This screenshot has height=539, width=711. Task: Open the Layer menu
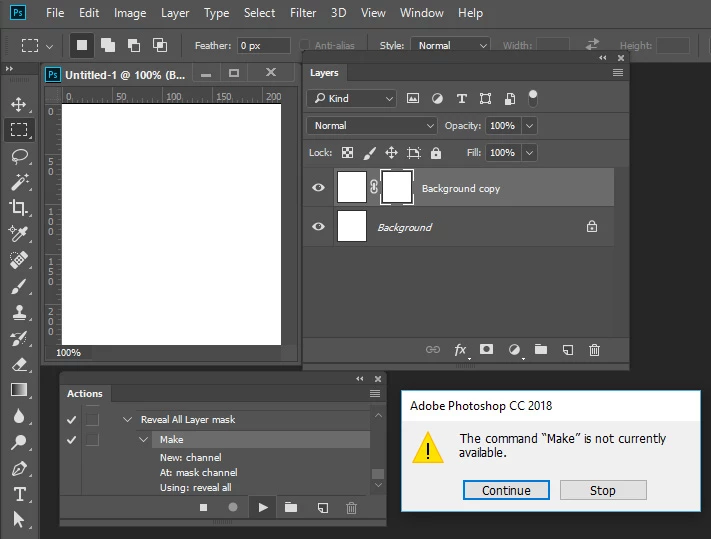175,13
